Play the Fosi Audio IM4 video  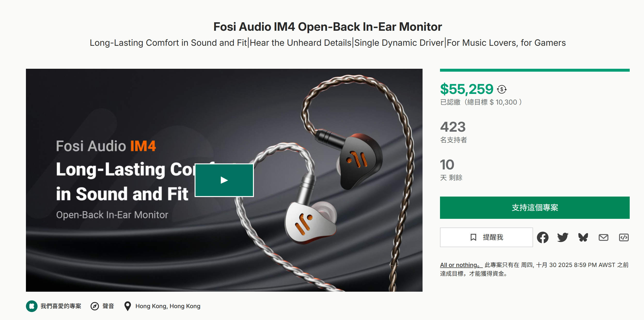(x=224, y=180)
